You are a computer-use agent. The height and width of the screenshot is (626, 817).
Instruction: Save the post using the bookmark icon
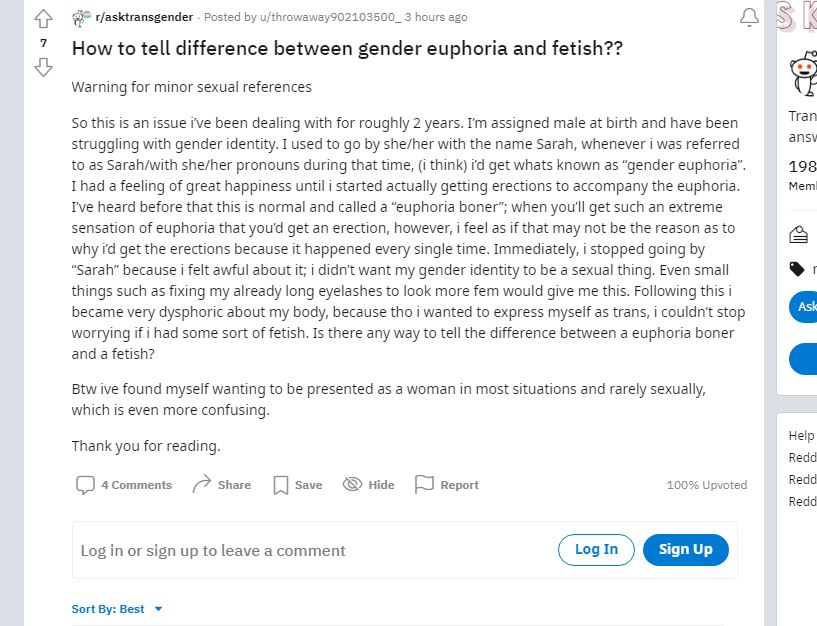pos(281,485)
